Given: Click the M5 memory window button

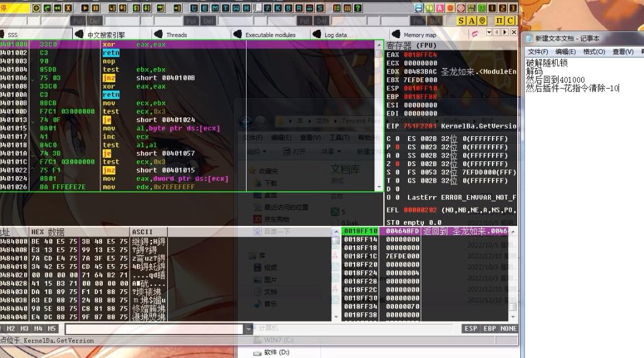Looking at the screenshot, I should point(52,329).
